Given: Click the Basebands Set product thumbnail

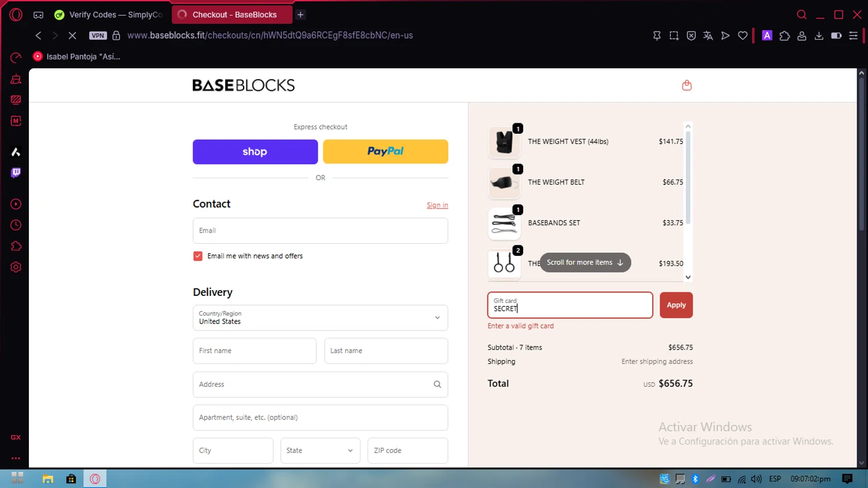Looking at the screenshot, I should [x=505, y=223].
